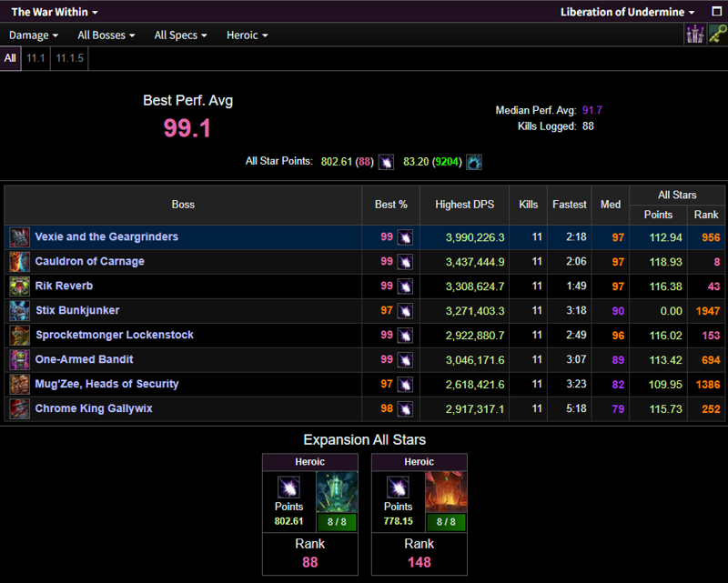Click Rik Reverb boss icon
The image size is (728, 583).
[19, 286]
